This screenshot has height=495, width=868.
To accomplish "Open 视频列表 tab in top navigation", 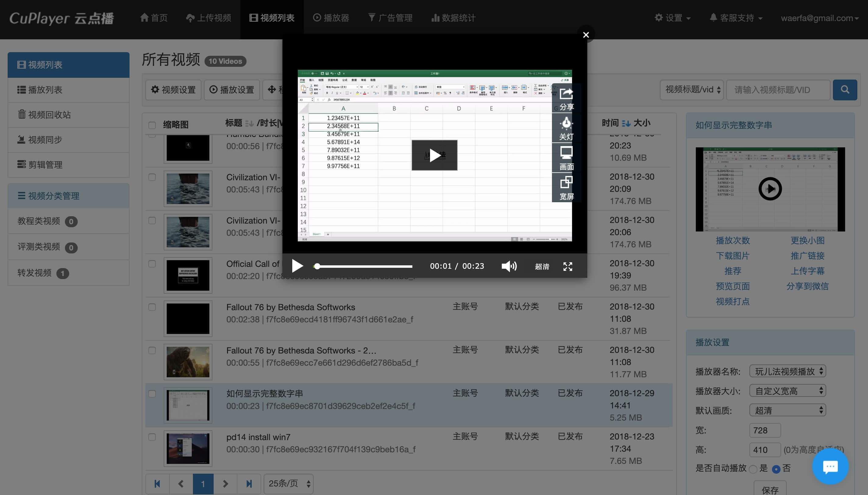I will (272, 18).
